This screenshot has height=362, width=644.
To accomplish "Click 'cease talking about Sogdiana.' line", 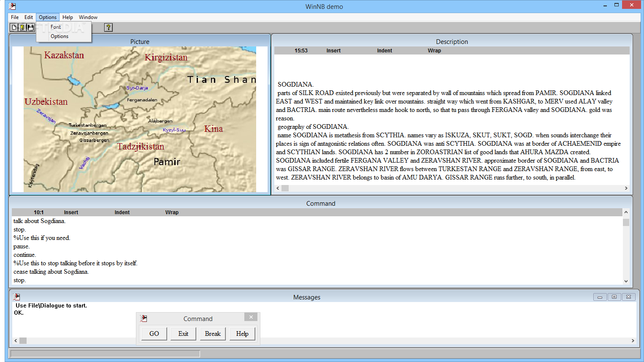I will pyautogui.click(x=51, y=272).
